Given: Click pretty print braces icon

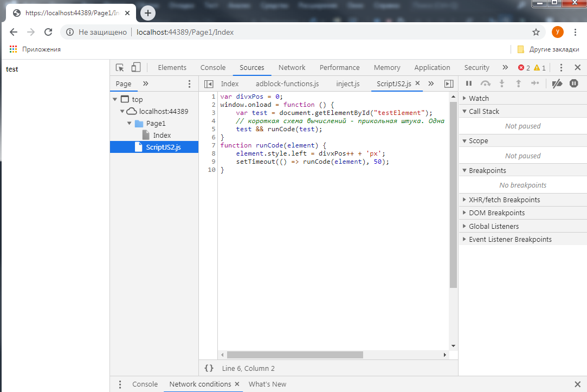Looking at the screenshot, I should (209, 368).
